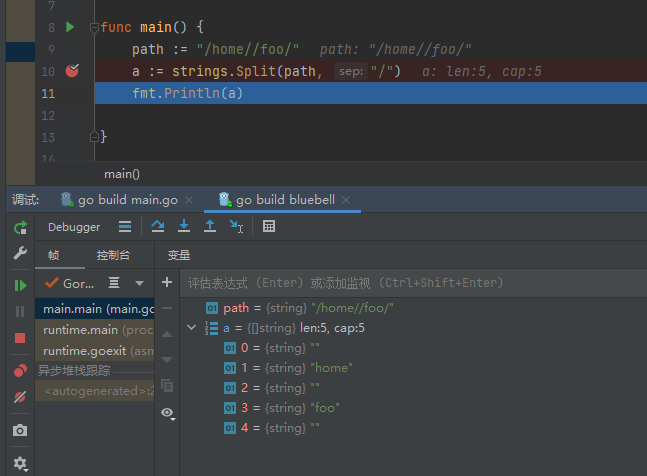Collapse the variable 'a' slice node

(x=192, y=328)
